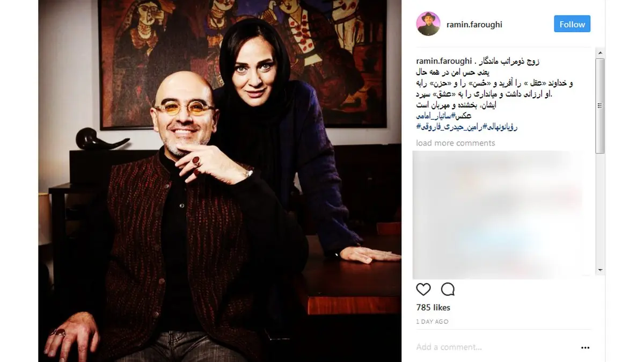Open ramin.faroughi username in post header
The width and height of the screenshot is (644, 362).
point(474,24)
